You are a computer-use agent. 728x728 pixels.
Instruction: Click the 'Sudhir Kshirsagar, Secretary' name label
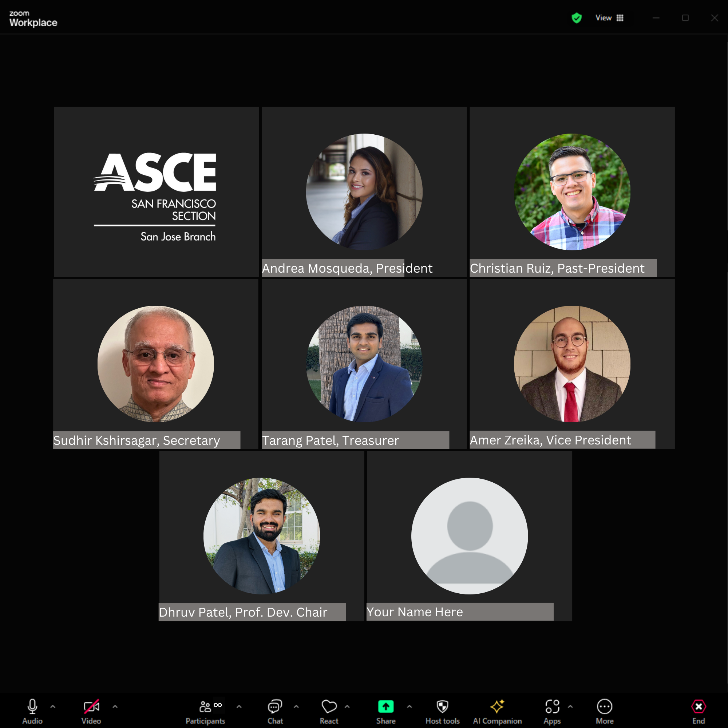pyautogui.click(x=147, y=440)
